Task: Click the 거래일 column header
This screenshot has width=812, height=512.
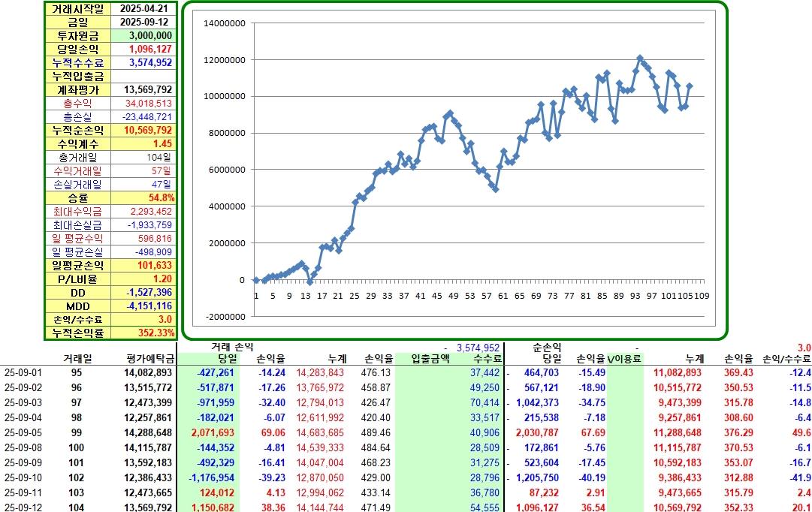Action: 77,359
